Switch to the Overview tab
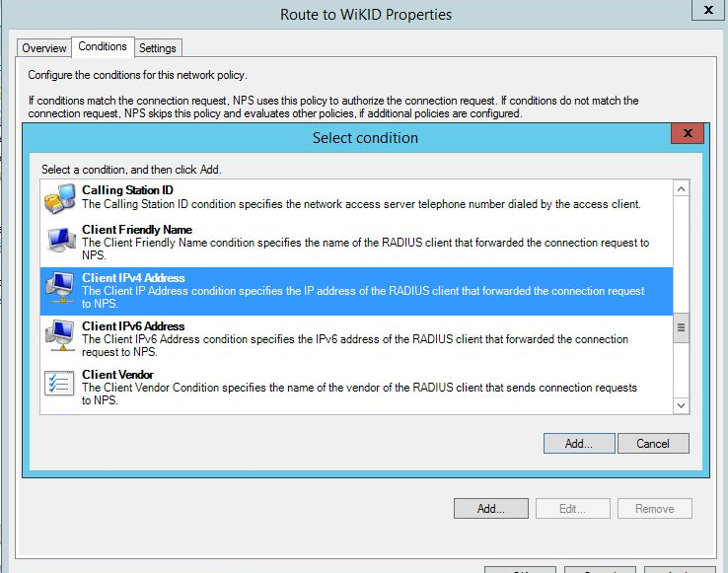 (44, 48)
